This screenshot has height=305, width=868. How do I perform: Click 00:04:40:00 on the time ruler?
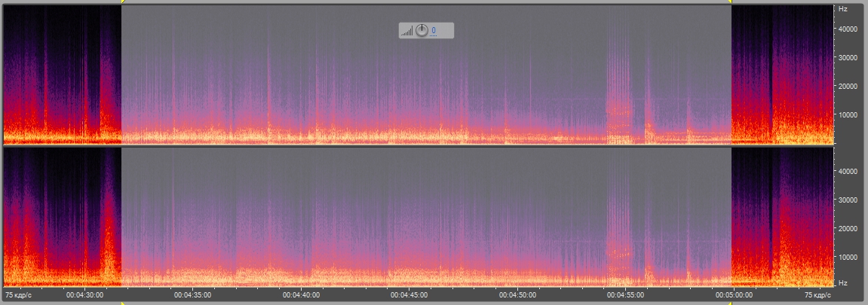pyautogui.click(x=301, y=295)
